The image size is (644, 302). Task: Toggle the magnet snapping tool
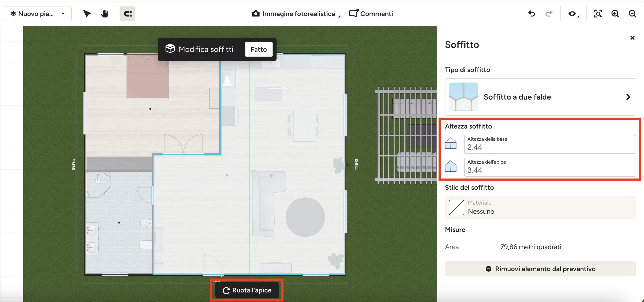[x=128, y=13]
